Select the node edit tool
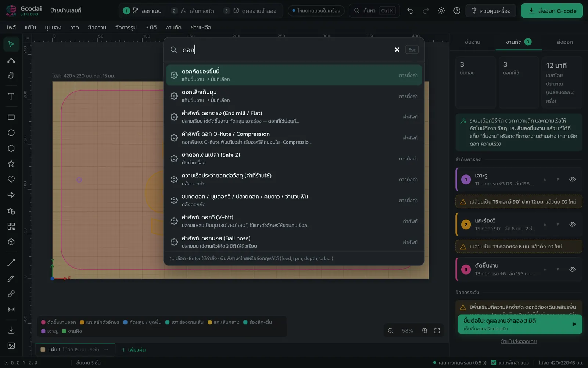The height and width of the screenshot is (368, 588). pyautogui.click(x=11, y=60)
